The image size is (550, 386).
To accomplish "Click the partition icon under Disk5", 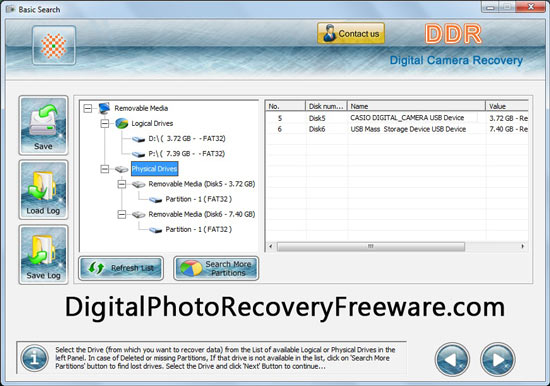I will (x=155, y=199).
